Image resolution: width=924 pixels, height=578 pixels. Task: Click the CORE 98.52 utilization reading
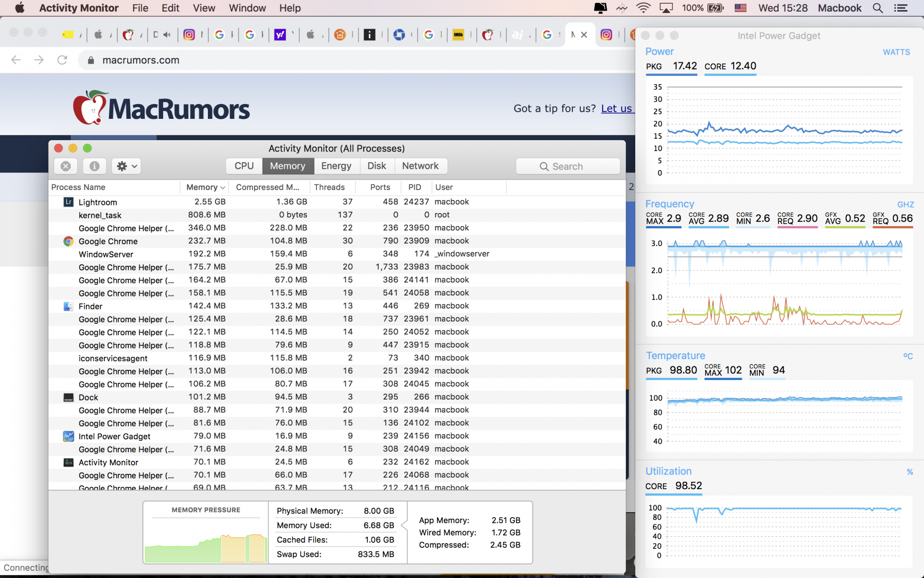[x=674, y=486]
